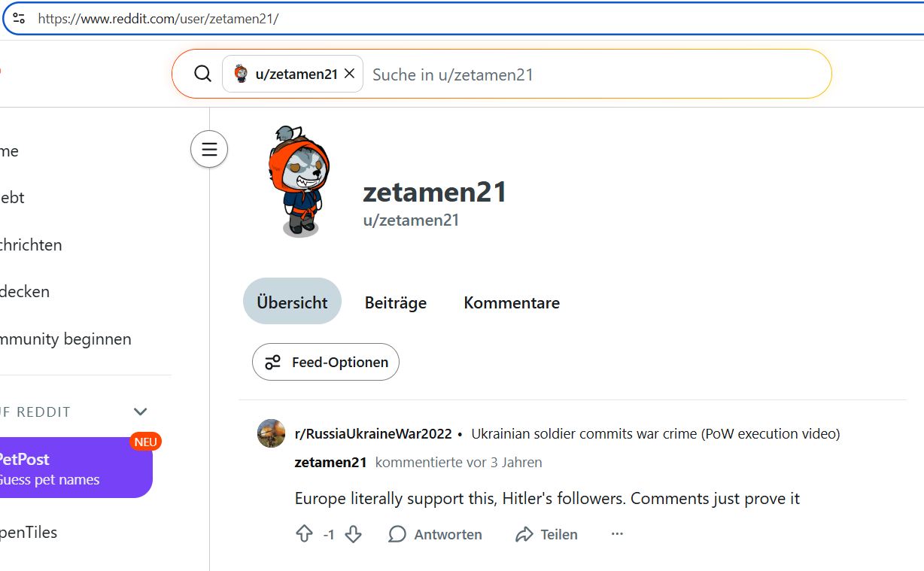Click the search magnifier icon

coord(202,73)
